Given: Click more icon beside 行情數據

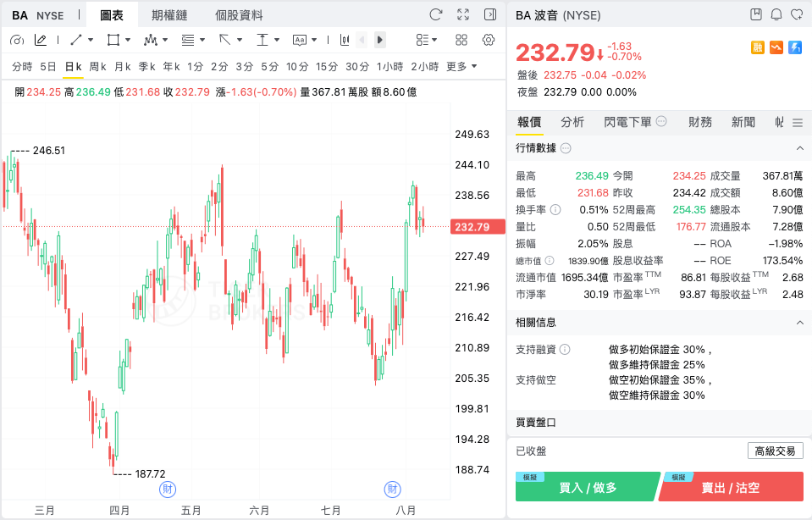Looking at the screenshot, I should [x=566, y=149].
